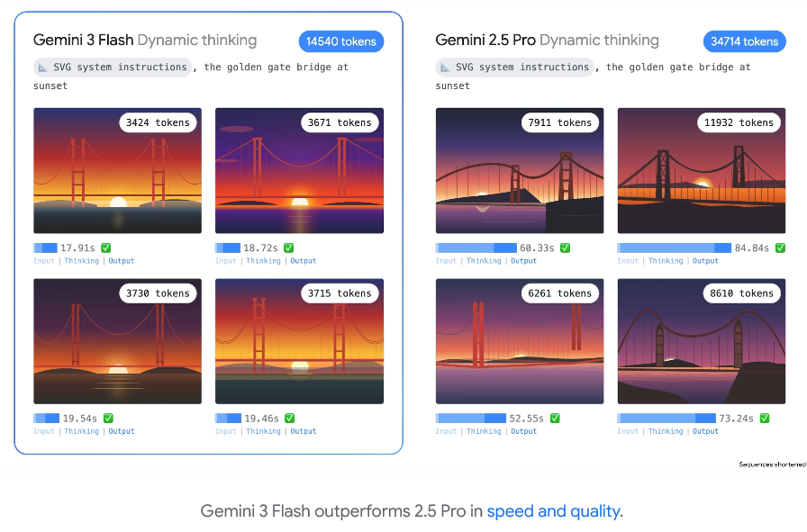The image size is (807, 532).
Task: Select Thinking under the 17.91s timing bar
Action: pyautogui.click(x=82, y=261)
